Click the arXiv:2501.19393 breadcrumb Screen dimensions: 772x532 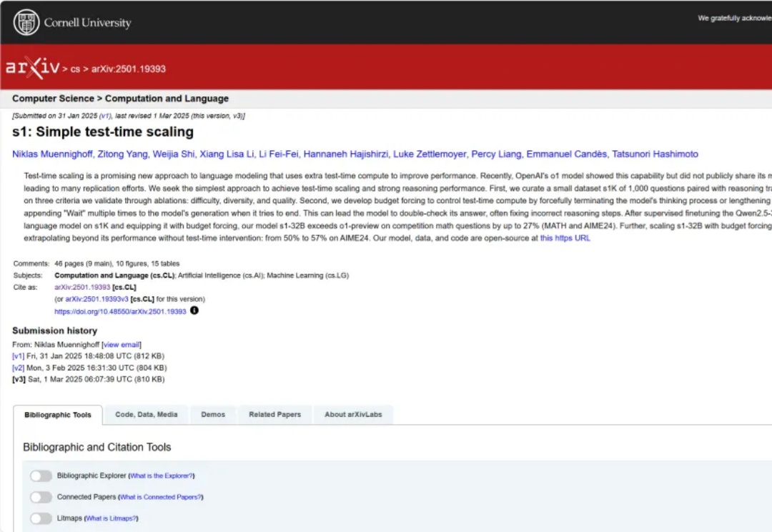pyautogui.click(x=129, y=69)
